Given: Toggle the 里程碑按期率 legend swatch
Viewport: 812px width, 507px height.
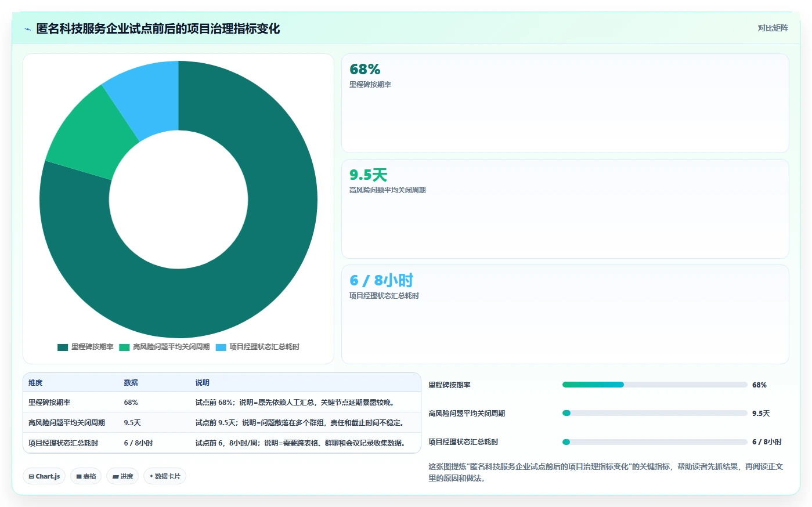Looking at the screenshot, I should pos(63,347).
